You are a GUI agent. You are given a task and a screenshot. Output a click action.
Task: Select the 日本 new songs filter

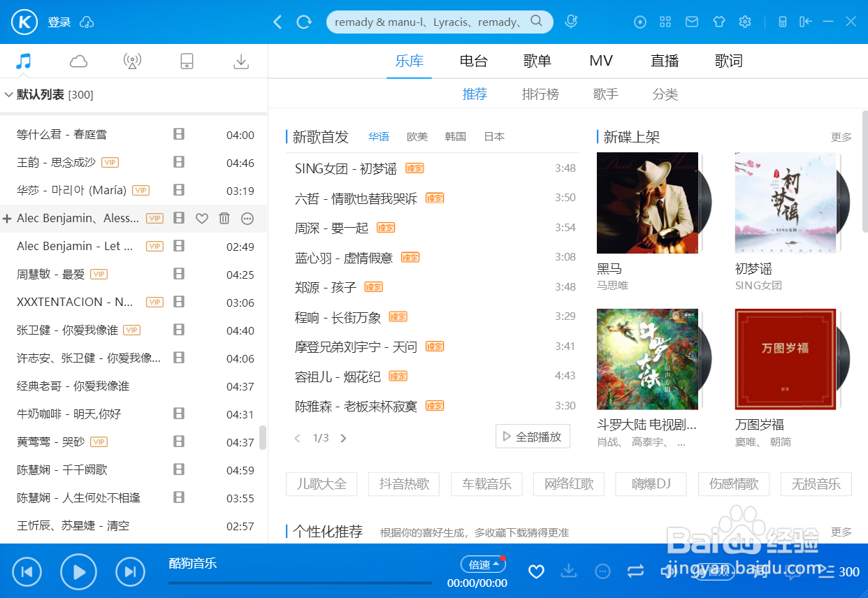point(494,136)
